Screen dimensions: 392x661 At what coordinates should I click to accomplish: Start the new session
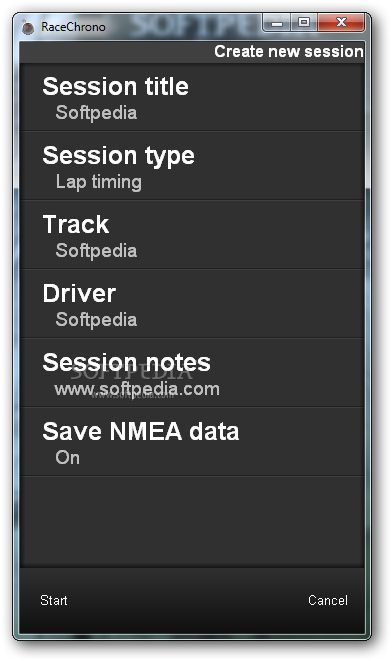click(x=54, y=600)
